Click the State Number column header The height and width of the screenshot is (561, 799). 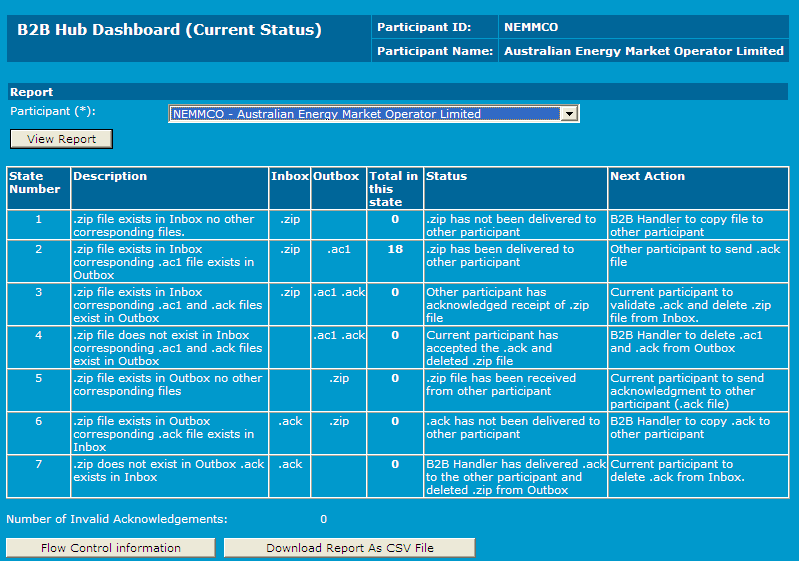coord(38,188)
